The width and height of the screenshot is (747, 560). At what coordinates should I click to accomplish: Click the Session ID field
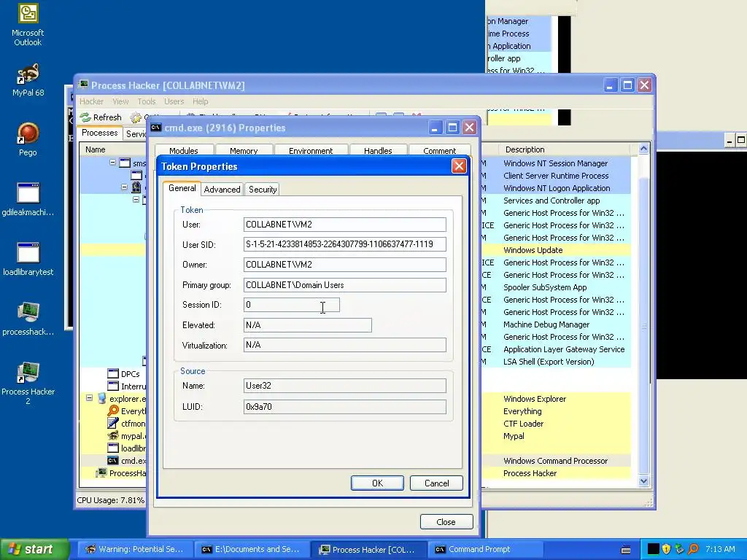292,305
